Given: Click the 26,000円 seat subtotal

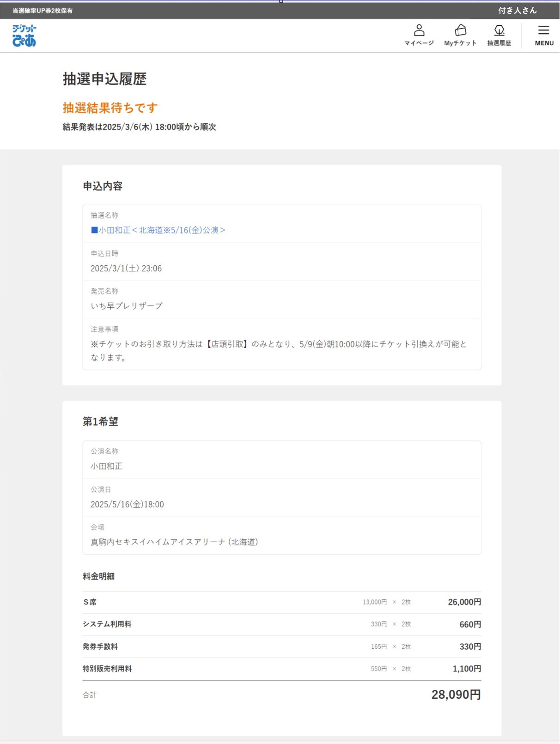Looking at the screenshot, I should pyautogui.click(x=464, y=602).
